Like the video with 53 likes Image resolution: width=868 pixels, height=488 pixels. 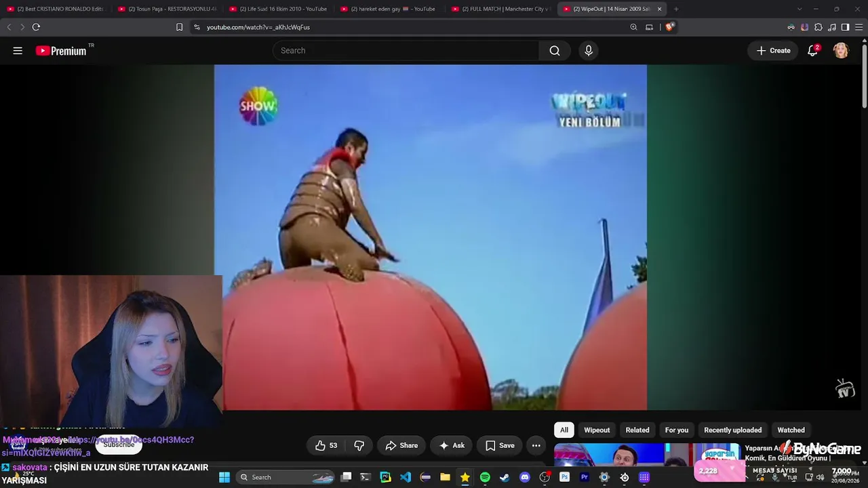326,445
